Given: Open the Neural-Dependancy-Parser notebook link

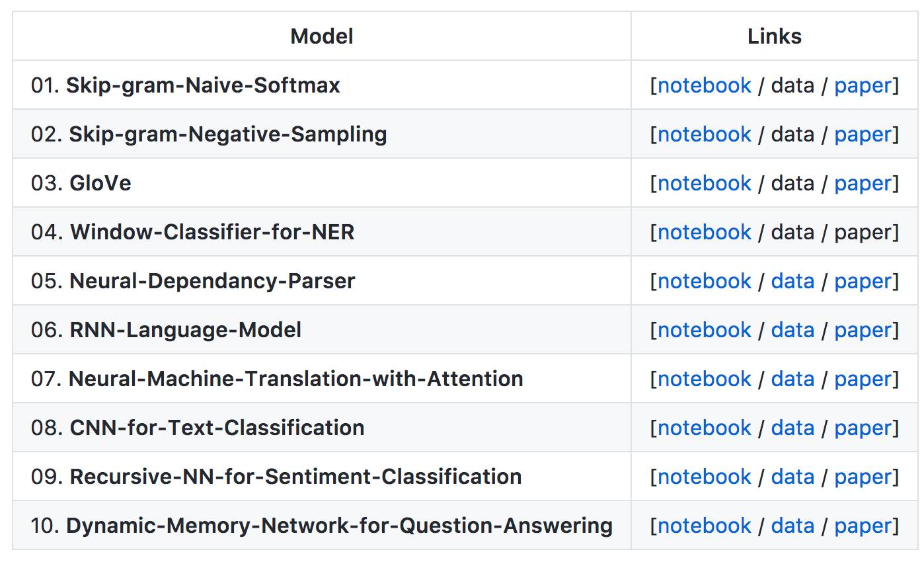Looking at the screenshot, I should pos(704,281).
